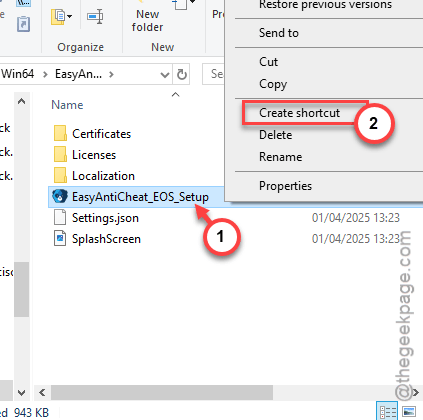Expand the breadcrumb chevron after EasyAn...
423x420 pixels.
[x=111, y=74]
